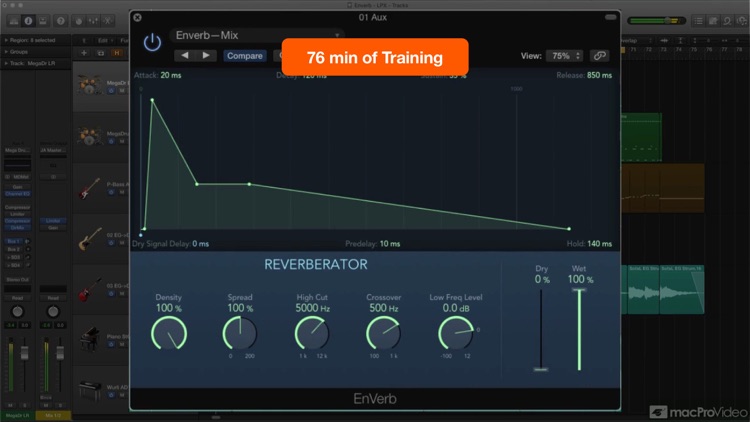Select the first MegaDr drum kit track icon

click(x=89, y=85)
